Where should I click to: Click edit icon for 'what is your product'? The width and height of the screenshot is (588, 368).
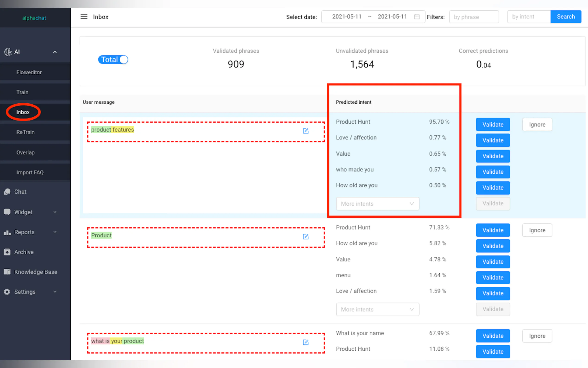click(306, 342)
